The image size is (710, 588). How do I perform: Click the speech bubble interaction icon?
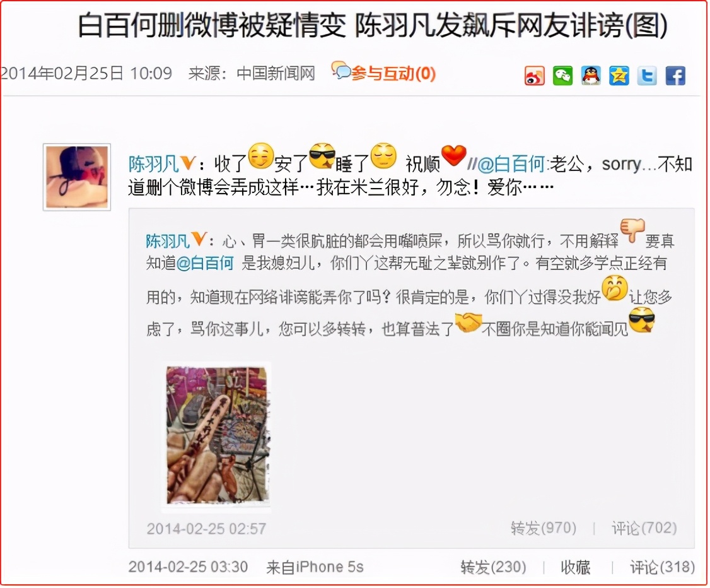click(x=341, y=70)
